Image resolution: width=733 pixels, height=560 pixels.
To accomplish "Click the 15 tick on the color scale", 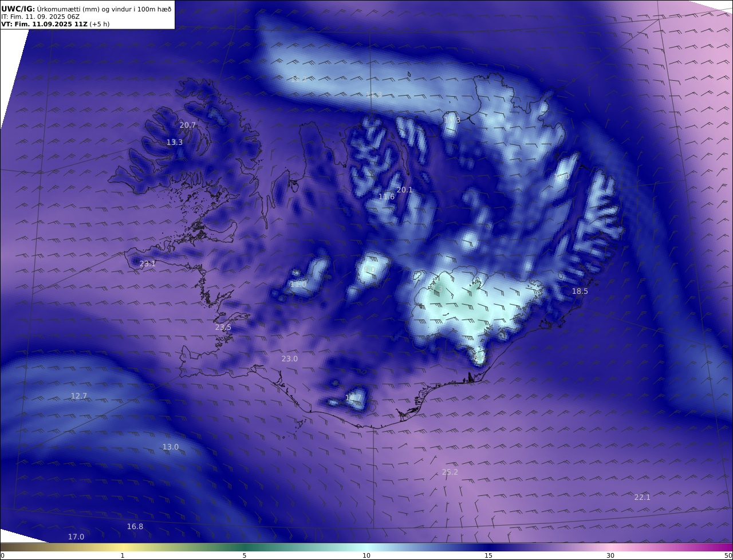I will pyautogui.click(x=488, y=555).
